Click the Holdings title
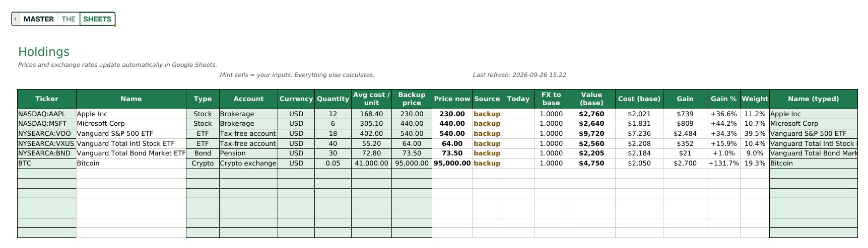The width and height of the screenshot is (868, 248). (44, 52)
